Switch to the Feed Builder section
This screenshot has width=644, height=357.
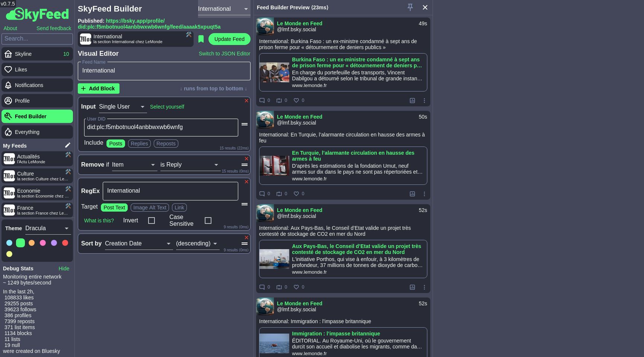tap(30, 116)
